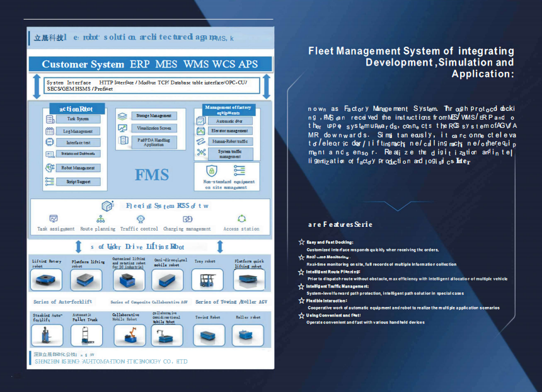Click star beside Easy and Fast Docking
This screenshot has height=392, width=542.
(x=301, y=242)
